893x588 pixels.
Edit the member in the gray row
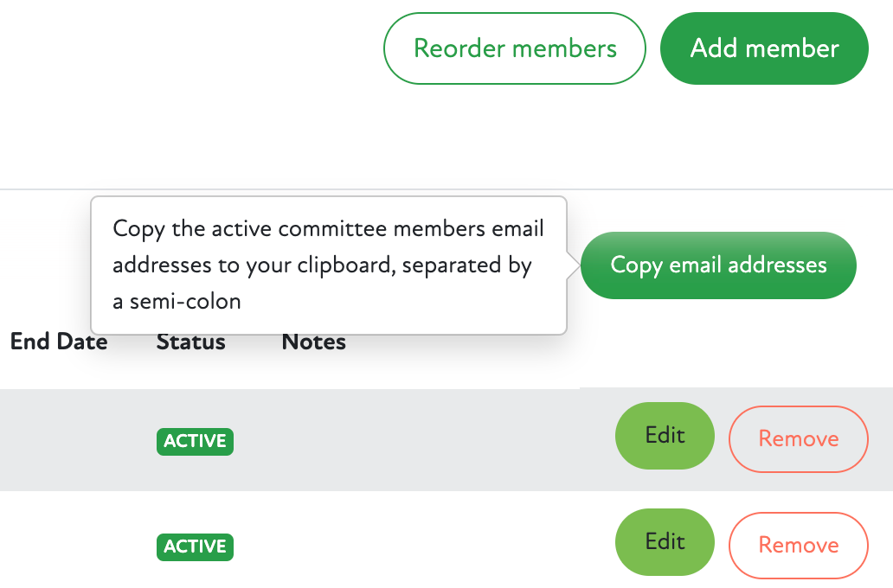665,436
